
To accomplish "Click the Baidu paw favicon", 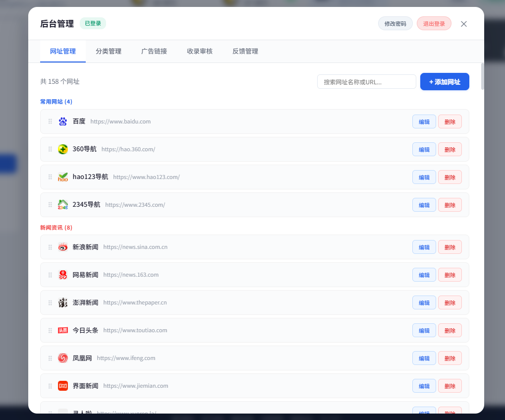I will tap(63, 121).
